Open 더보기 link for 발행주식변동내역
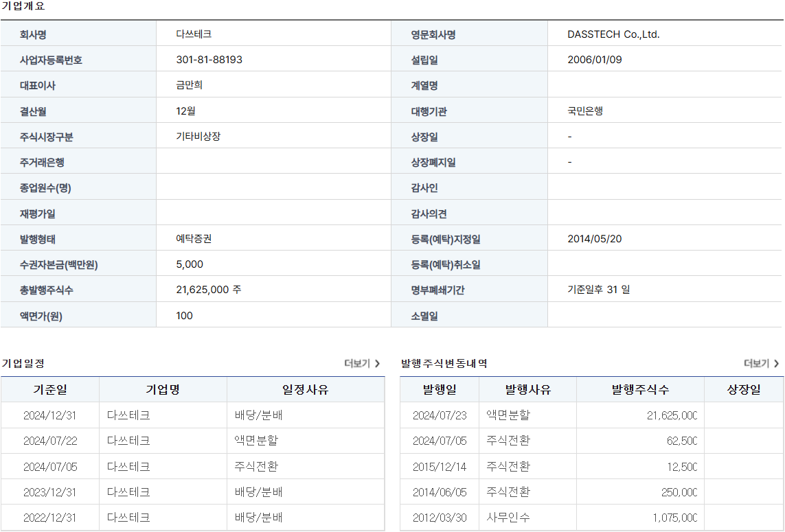The width and height of the screenshot is (785, 532). click(761, 363)
